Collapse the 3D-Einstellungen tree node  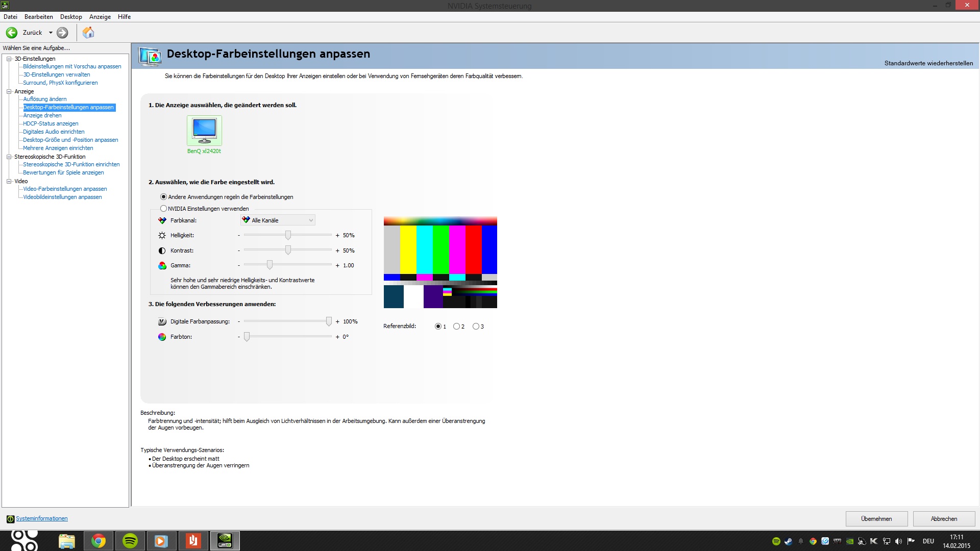click(9, 59)
